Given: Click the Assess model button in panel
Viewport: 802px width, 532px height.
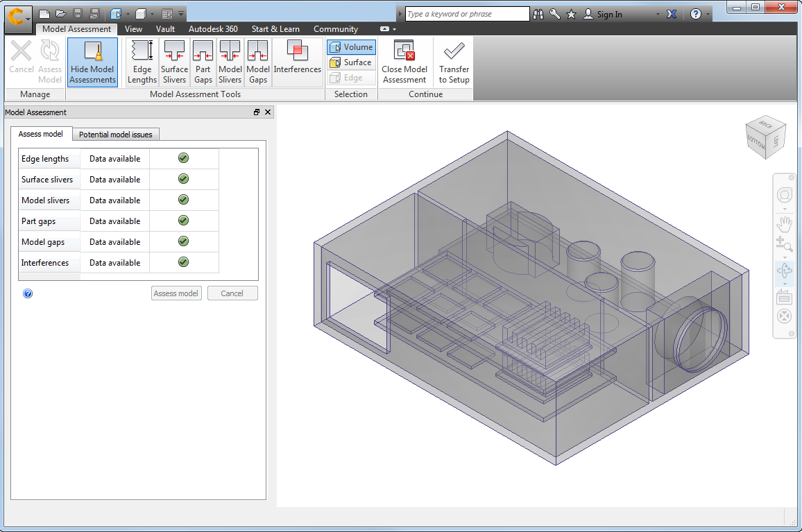Looking at the screenshot, I should coord(176,293).
